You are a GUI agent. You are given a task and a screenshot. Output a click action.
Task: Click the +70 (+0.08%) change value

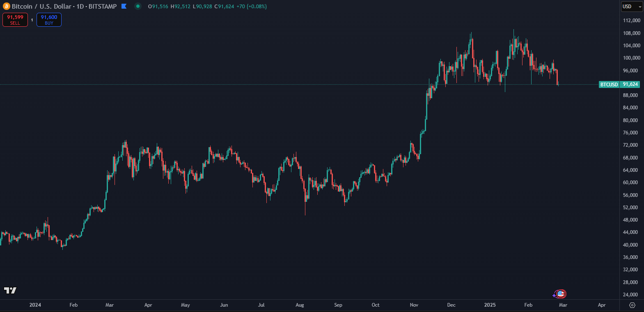252,6
